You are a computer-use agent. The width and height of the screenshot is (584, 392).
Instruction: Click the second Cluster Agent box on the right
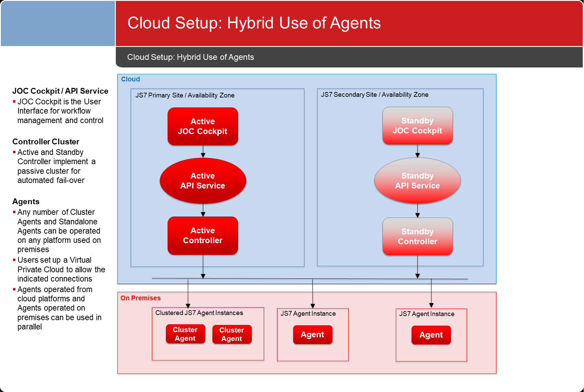pyautogui.click(x=232, y=334)
